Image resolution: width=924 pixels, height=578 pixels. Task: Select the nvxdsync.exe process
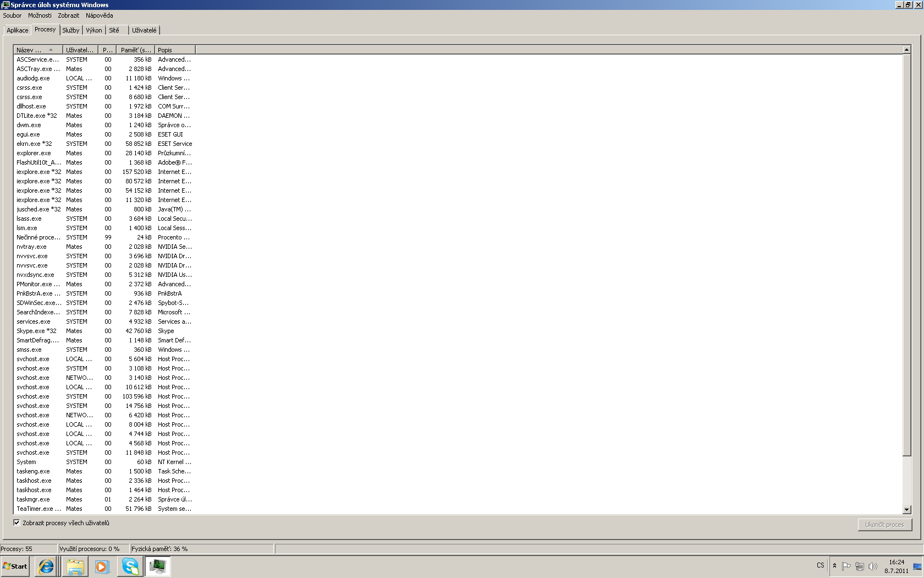[x=105, y=275]
